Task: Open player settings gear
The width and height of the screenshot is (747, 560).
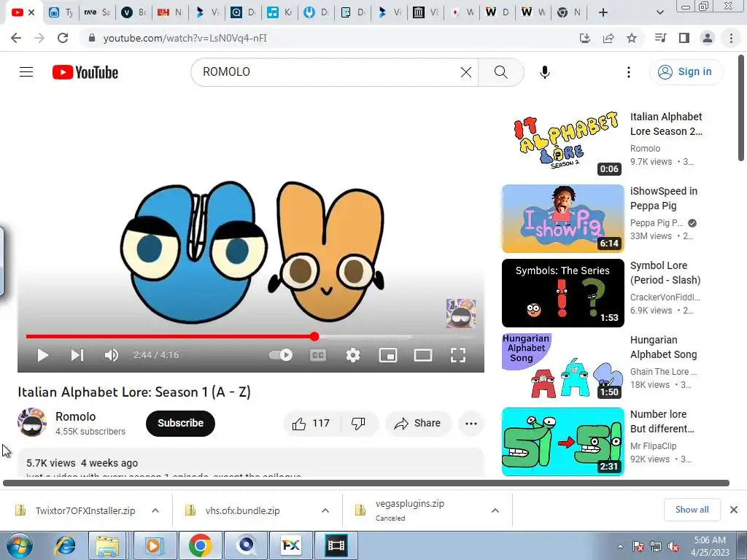Action: [353, 355]
